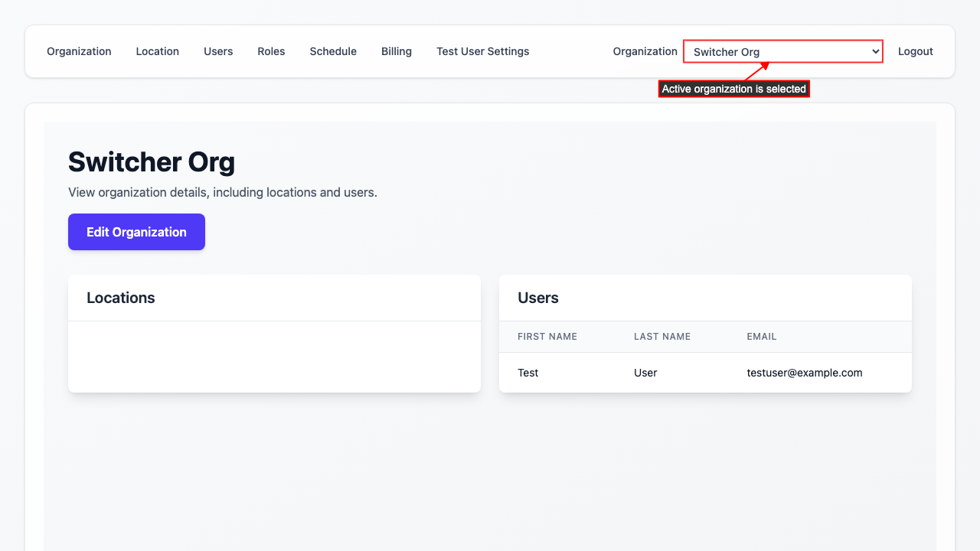Click the first name cell 'Test'

(528, 373)
